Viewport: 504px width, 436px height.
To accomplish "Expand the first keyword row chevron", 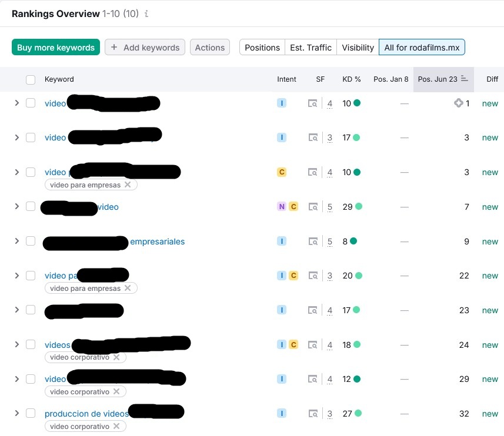I will (x=16, y=103).
